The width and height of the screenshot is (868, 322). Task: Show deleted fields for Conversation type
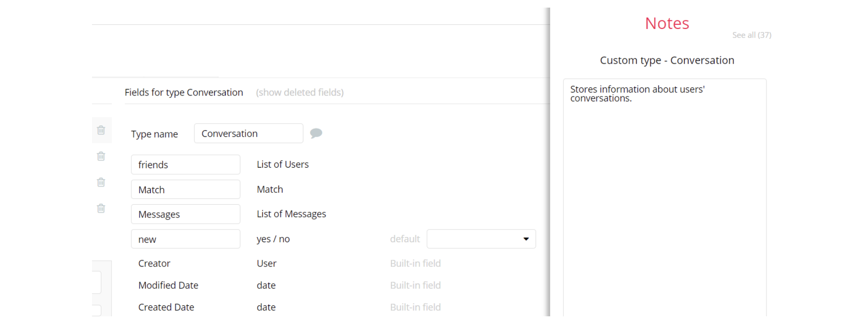point(300,93)
